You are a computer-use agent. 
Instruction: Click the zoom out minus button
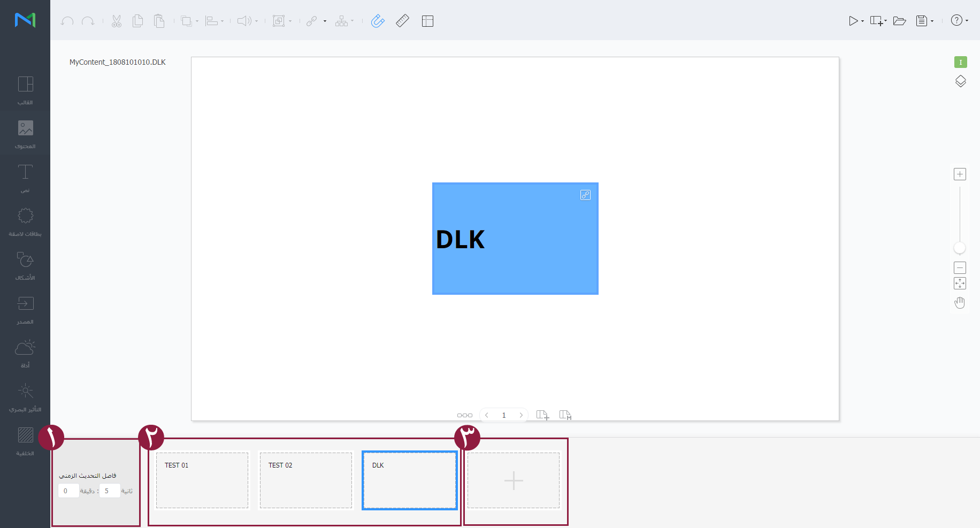click(960, 267)
